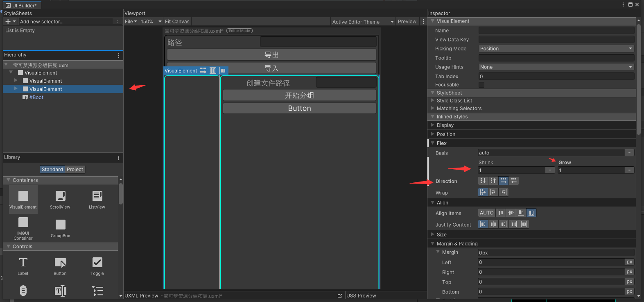Screen dimensions: 644x302
Task: Set flex direction to column
Action: tap(483, 181)
